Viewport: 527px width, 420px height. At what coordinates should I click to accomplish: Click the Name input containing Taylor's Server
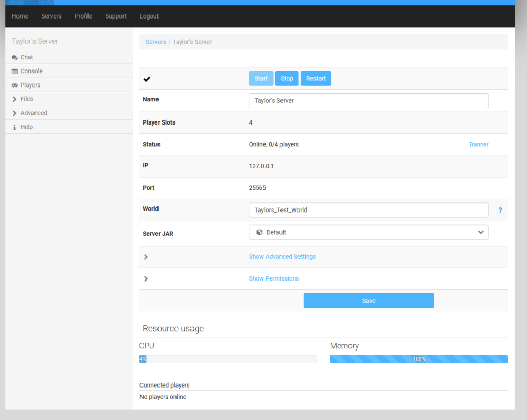coord(368,100)
